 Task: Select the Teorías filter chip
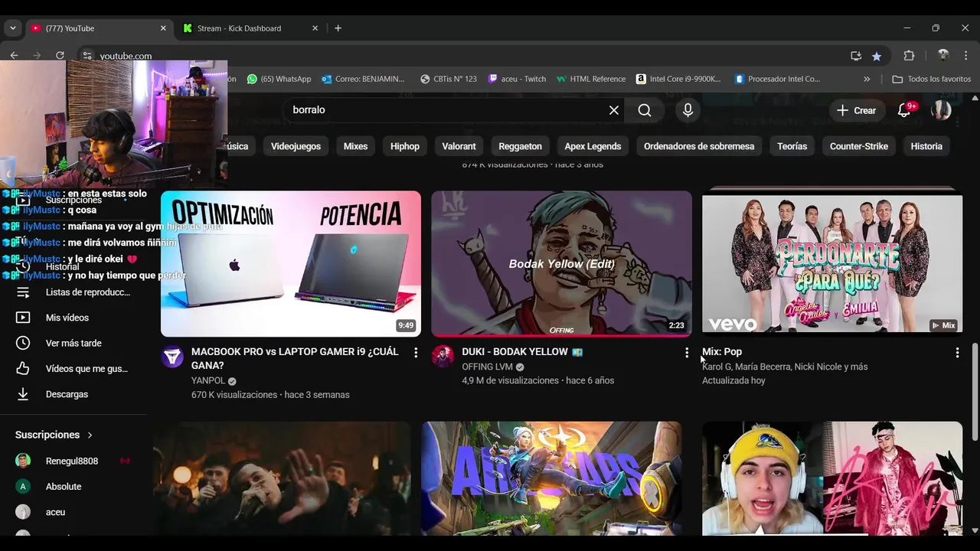coord(792,146)
